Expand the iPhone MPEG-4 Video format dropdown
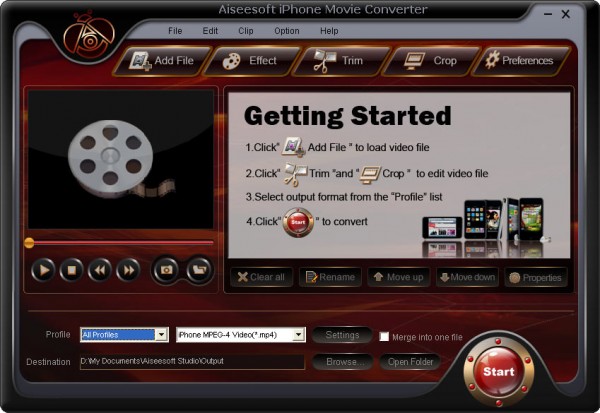Image resolution: width=600 pixels, height=413 pixels. pyautogui.click(x=298, y=335)
